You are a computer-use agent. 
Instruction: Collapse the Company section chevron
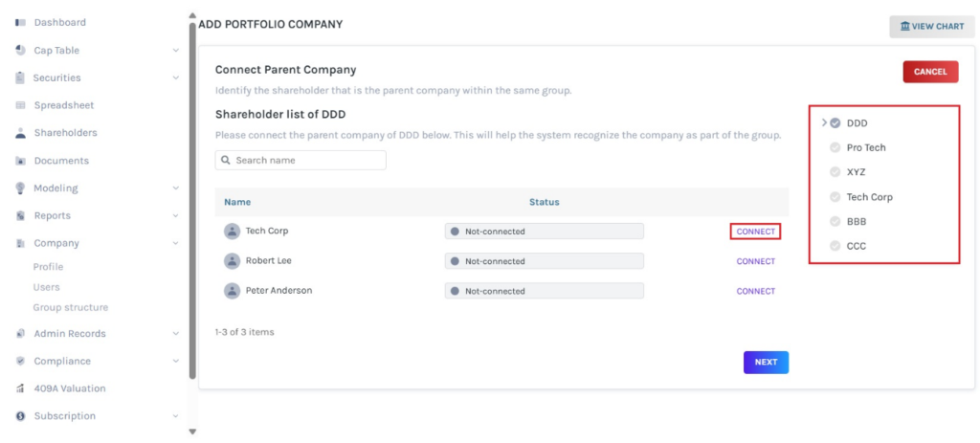coord(175,244)
